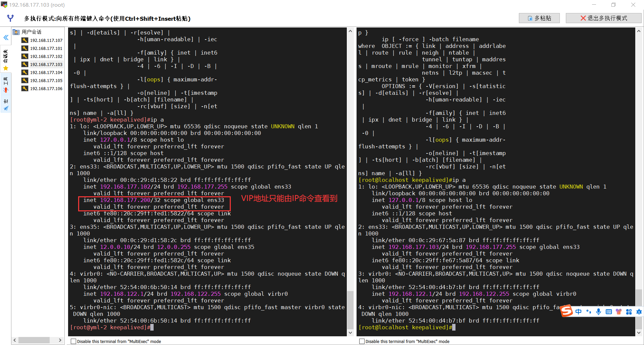The image size is (644, 345).
Task: Click the last IME bar icon
Action: [639, 312]
